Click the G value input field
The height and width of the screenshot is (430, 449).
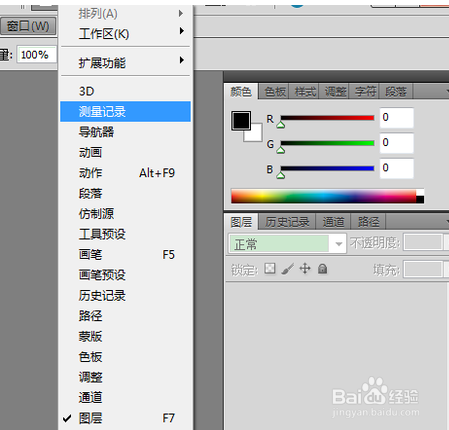[397, 143]
